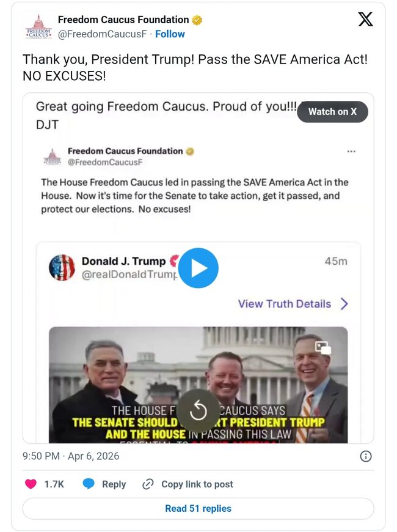Viewport: 397px width, 532px height.
Task: Play the embedded video
Action: [x=198, y=268]
